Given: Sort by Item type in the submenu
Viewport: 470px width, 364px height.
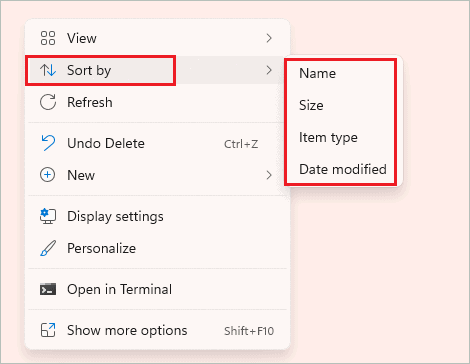Looking at the screenshot, I should pyautogui.click(x=343, y=137).
